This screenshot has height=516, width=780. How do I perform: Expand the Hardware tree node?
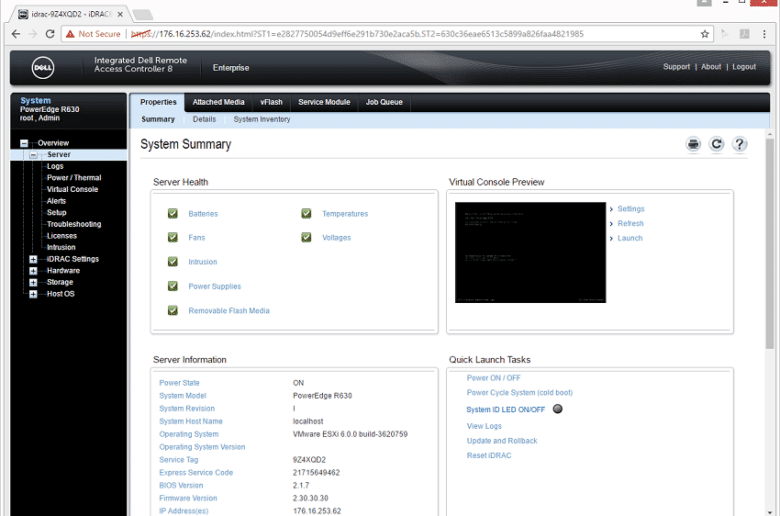[33, 271]
